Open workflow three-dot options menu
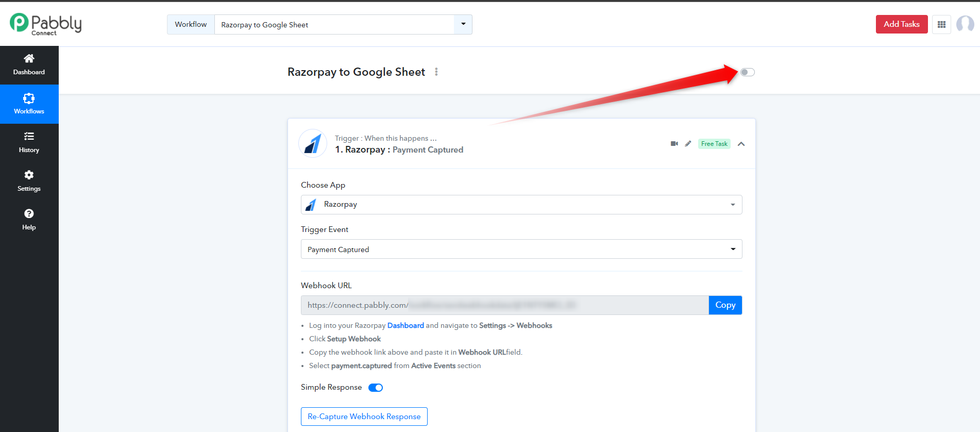This screenshot has height=432, width=980. [x=436, y=72]
